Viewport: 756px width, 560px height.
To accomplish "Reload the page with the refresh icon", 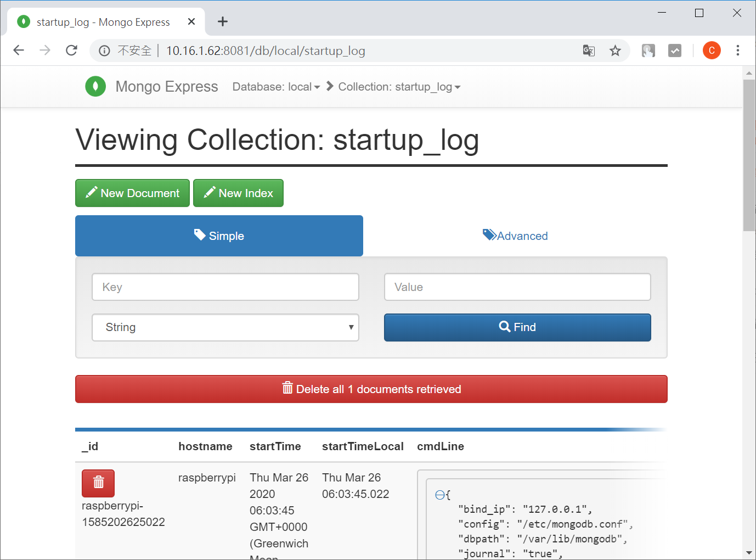I will 71,50.
